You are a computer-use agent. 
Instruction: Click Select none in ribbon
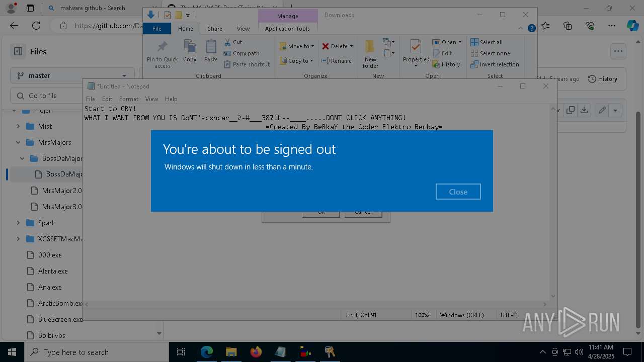(490, 53)
